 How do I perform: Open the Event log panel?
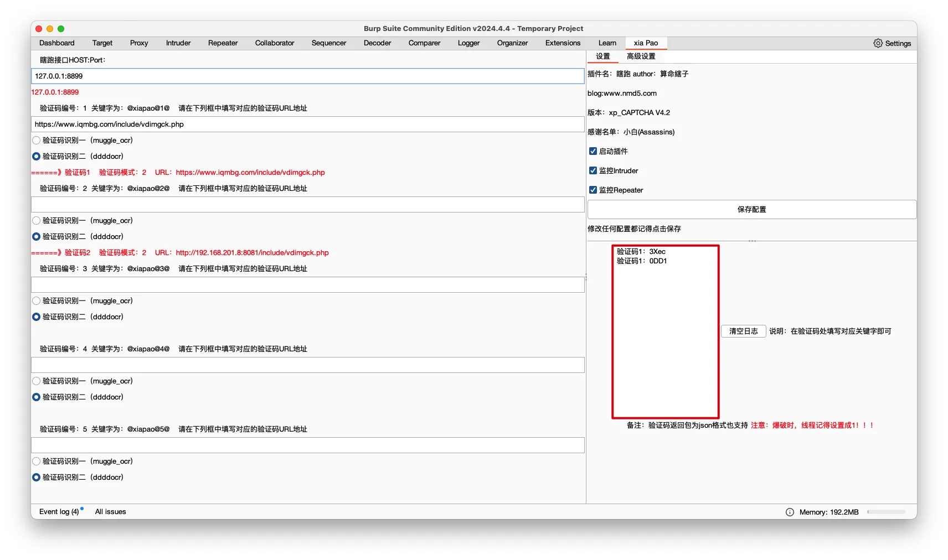coord(59,512)
